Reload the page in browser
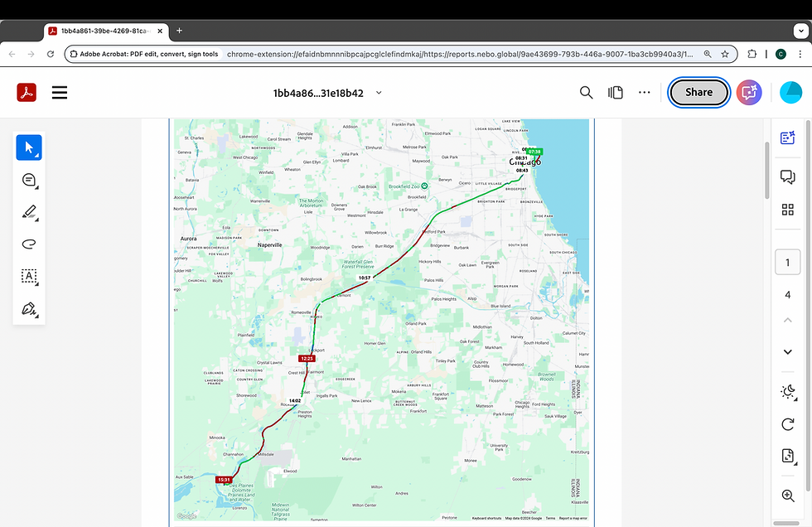The height and width of the screenshot is (527, 812). [x=51, y=54]
